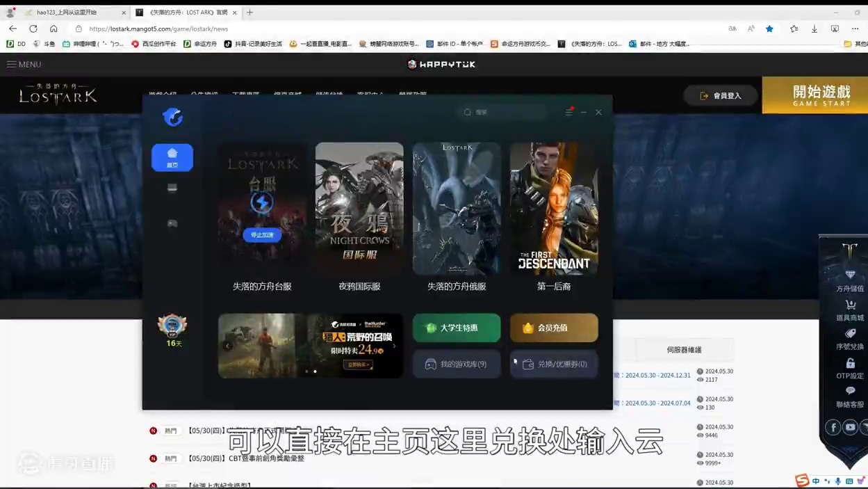Expand the website MENU
Viewport: 868px width, 489px height.
coord(24,64)
